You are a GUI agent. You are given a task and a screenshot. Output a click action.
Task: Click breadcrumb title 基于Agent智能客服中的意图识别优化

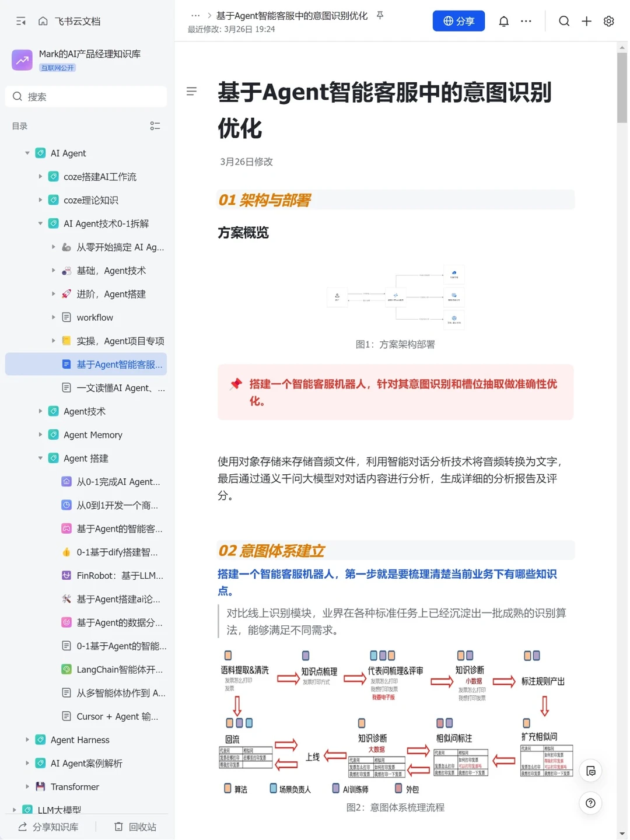[292, 16]
